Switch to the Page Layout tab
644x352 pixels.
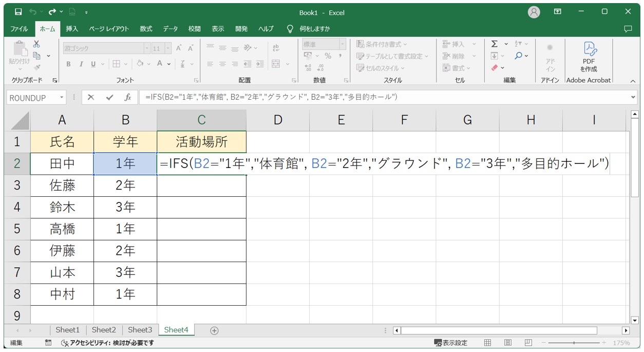tap(109, 29)
